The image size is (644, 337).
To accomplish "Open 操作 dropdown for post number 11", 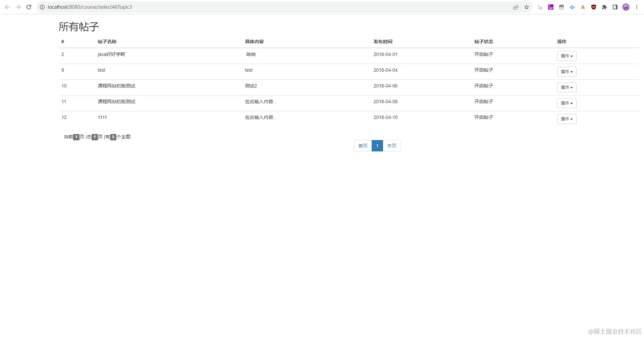I will tap(567, 103).
